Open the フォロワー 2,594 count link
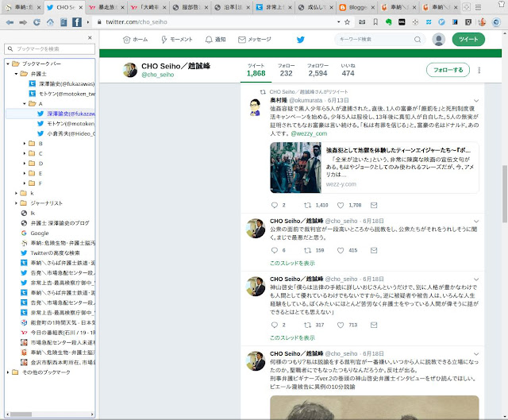This screenshot has height=420, width=508. pyautogui.click(x=317, y=70)
